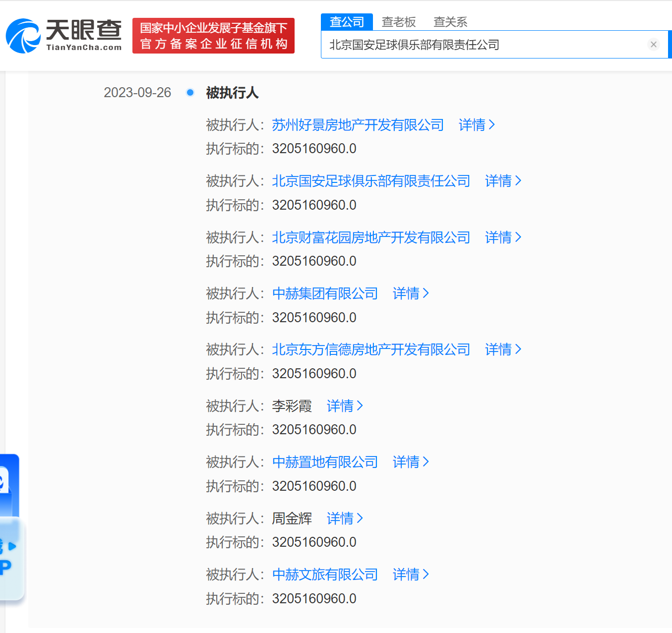The image size is (672, 633).
Task: Clear the search box text
Action: click(x=654, y=45)
